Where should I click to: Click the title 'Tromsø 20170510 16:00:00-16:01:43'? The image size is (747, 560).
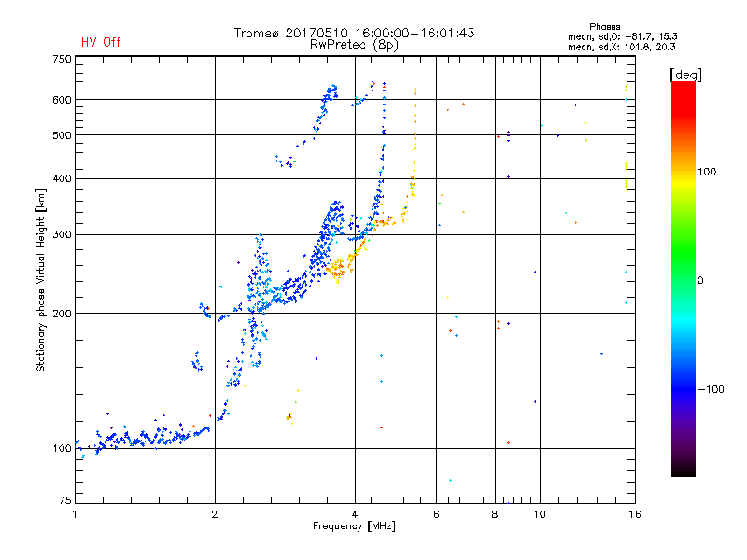tap(354, 33)
